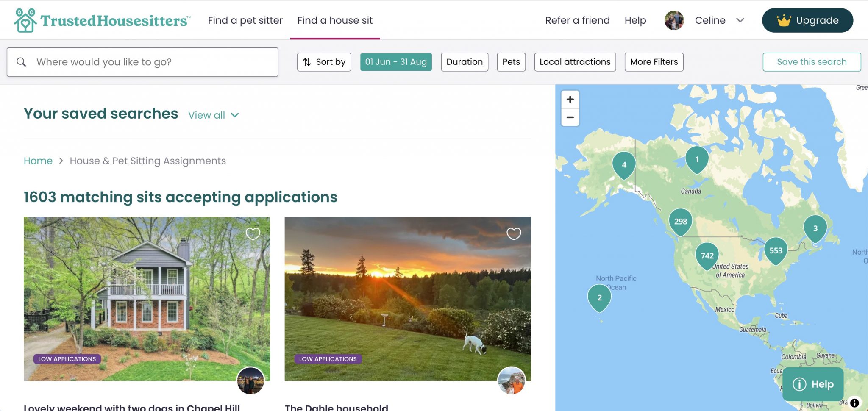Screen dimensions: 868x411
Task: Click map cluster marker 298
Action: (681, 222)
